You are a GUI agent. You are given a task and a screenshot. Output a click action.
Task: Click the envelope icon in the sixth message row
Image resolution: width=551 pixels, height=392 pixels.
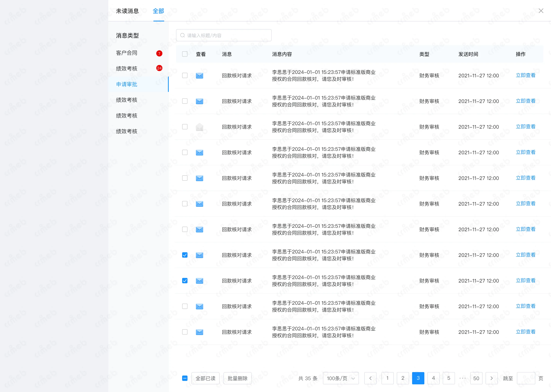199,204
